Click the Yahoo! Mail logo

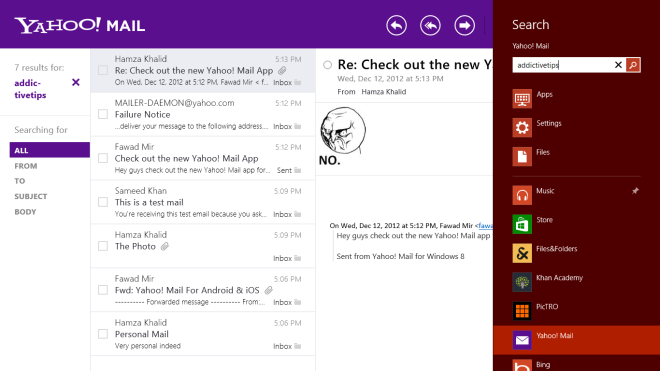(80, 25)
